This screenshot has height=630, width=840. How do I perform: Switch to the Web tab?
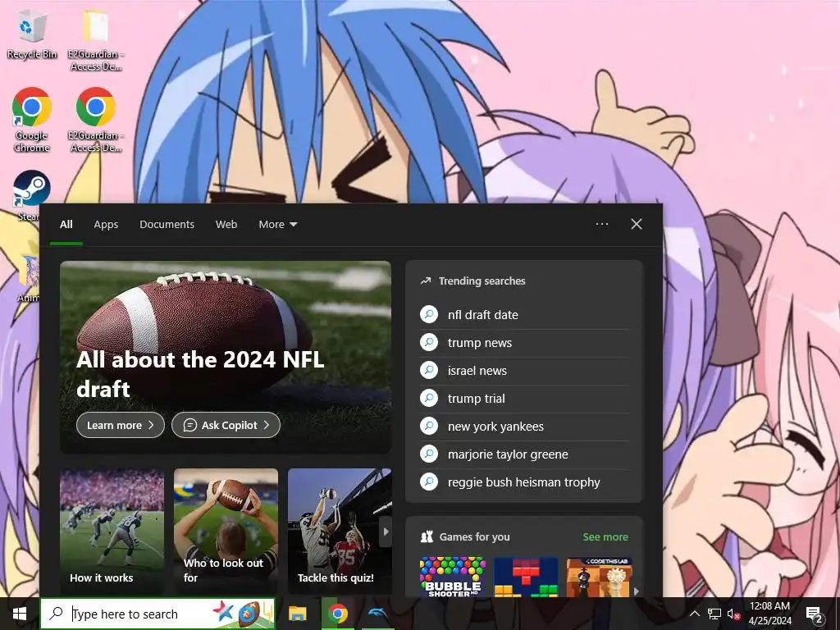click(x=226, y=225)
